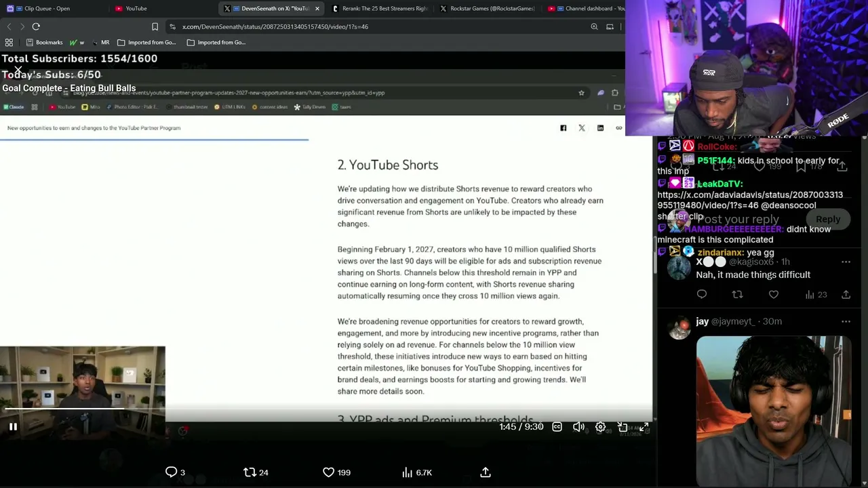
Task: Go forward in browser history
Action: click(22, 26)
